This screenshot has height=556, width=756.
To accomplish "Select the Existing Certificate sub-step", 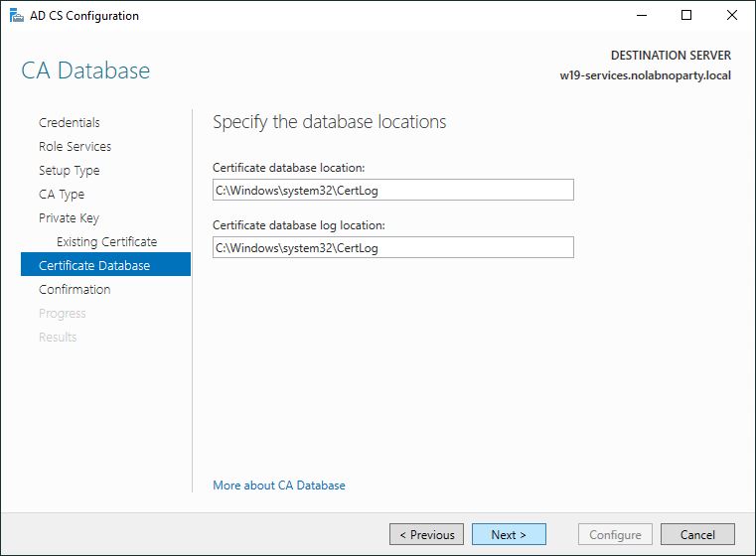I will pyautogui.click(x=106, y=242).
